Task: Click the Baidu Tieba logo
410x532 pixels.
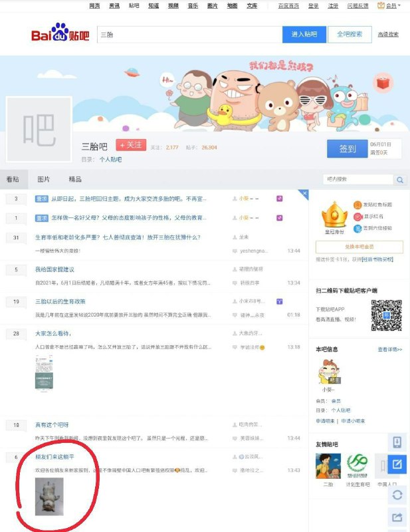Action: pyautogui.click(x=60, y=33)
